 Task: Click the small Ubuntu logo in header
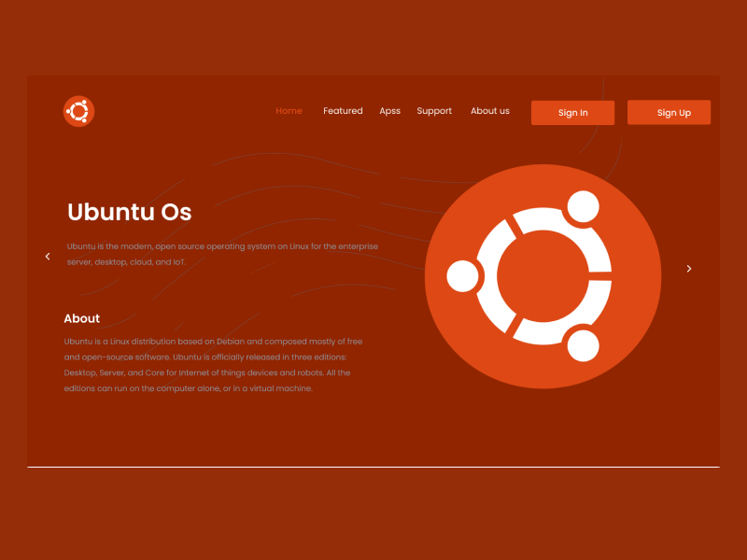(78, 111)
